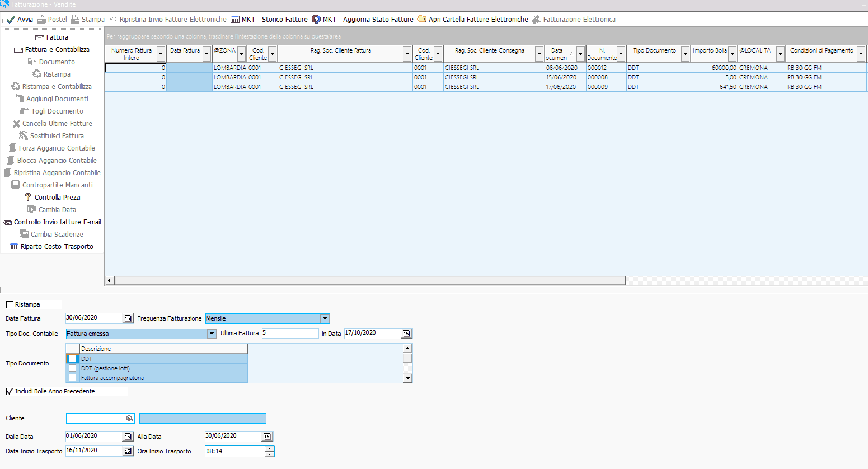Open the Numero Fattura Intero column filter
Screen dimensions: 868x469
[161, 54]
